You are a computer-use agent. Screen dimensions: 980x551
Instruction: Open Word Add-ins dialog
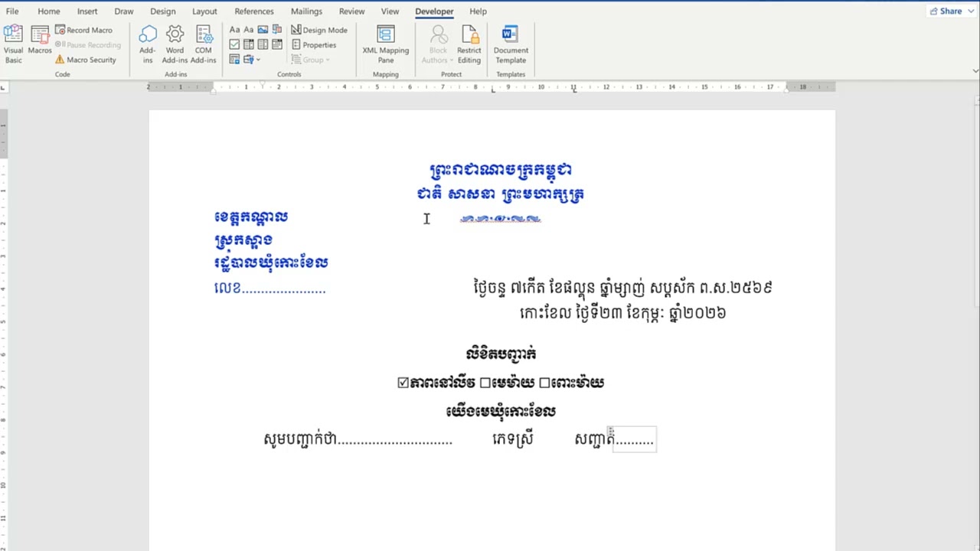[175, 44]
